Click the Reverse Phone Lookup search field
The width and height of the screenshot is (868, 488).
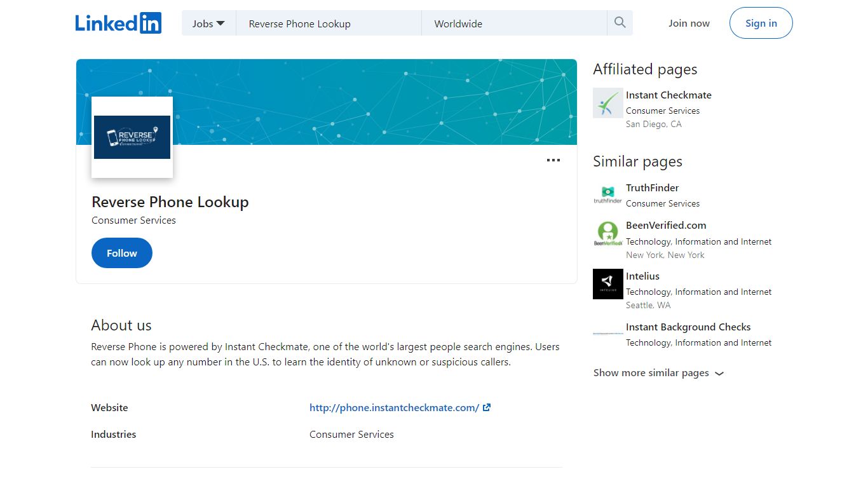pos(329,24)
